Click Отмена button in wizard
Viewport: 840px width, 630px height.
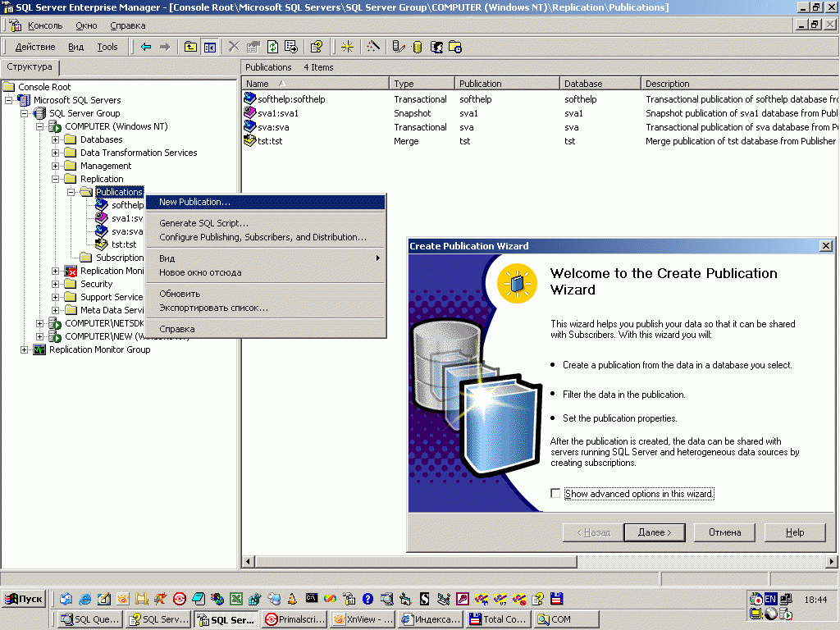[x=725, y=532]
